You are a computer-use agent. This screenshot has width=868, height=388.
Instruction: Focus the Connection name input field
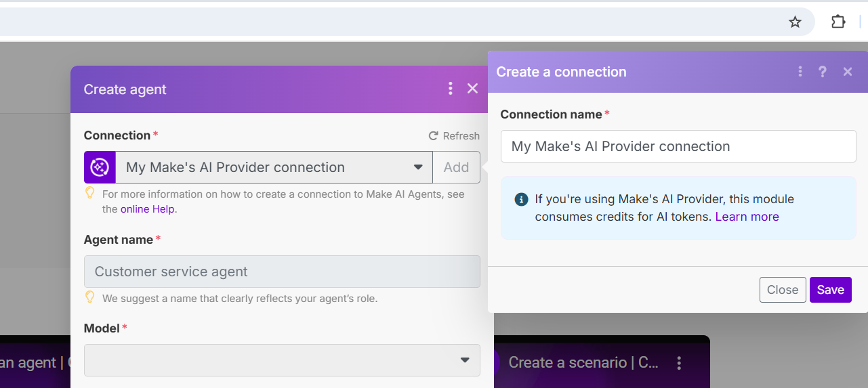pos(678,146)
